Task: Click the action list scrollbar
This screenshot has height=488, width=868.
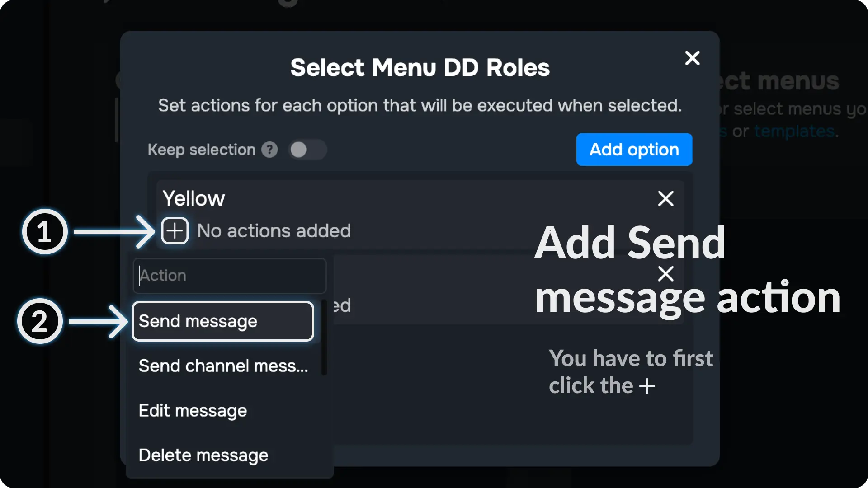Action: click(x=324, y=338)
